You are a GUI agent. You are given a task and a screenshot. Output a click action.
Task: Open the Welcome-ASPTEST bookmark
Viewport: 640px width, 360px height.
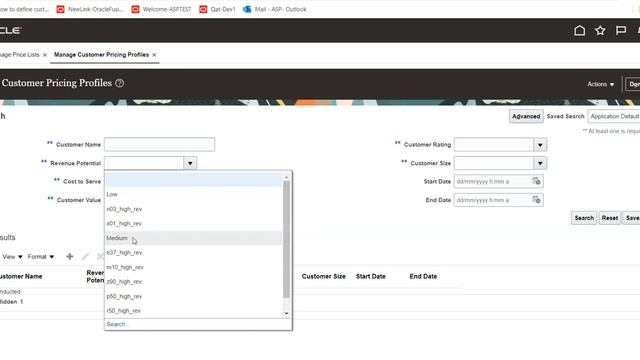tap(161, 9)
